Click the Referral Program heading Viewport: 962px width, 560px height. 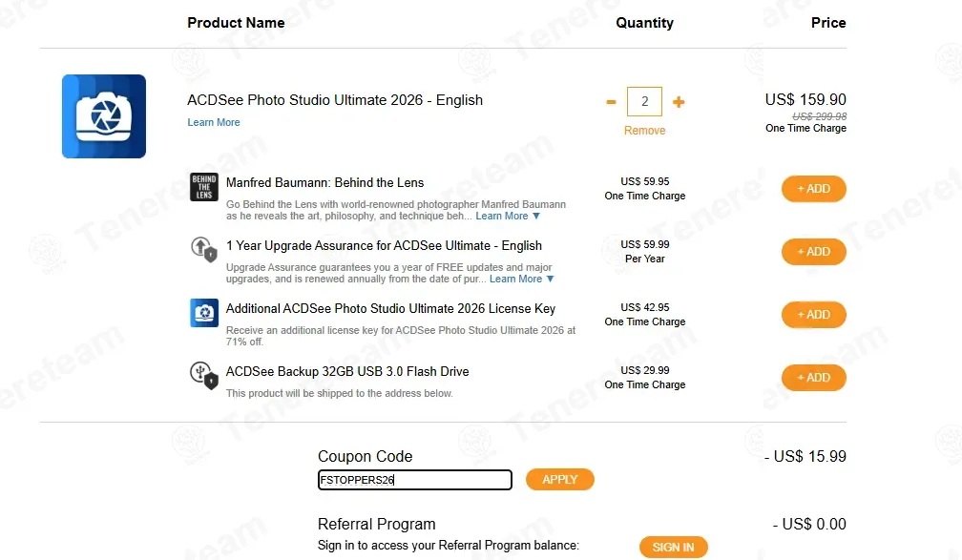tap(377, 524)
